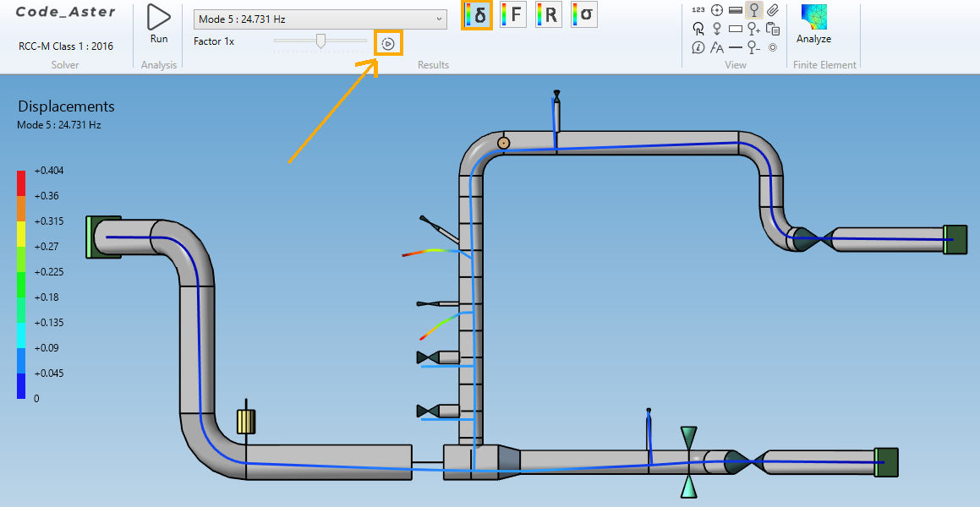Show stresses results (σ icon)

click(583, 15)
